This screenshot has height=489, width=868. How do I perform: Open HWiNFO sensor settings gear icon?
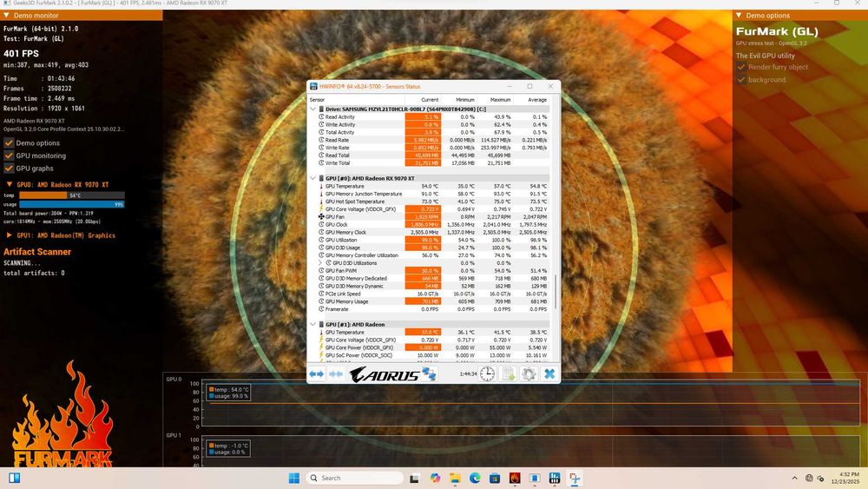(529, 373)
